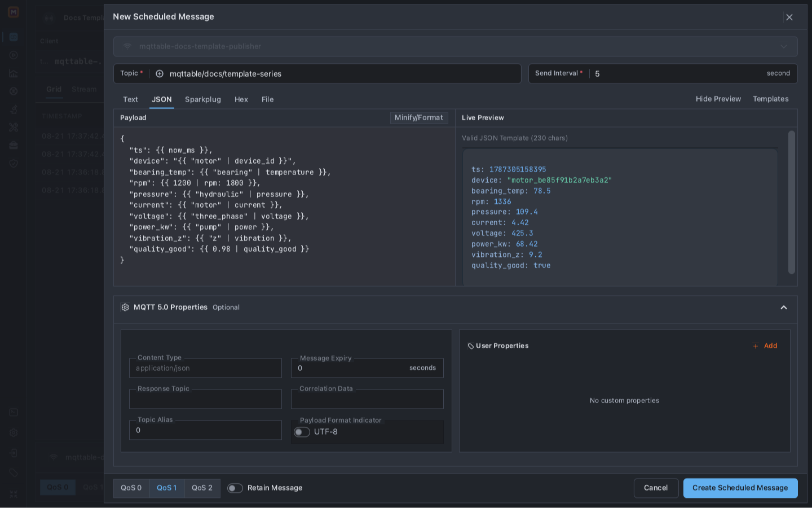
Task: Click the wifi icon in the client selector
Action: (127, 46)
